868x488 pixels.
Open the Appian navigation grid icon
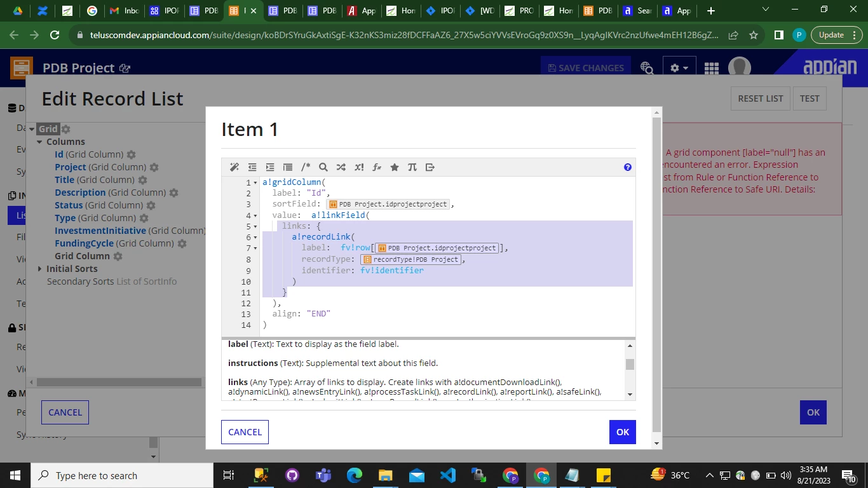point(711,68)
